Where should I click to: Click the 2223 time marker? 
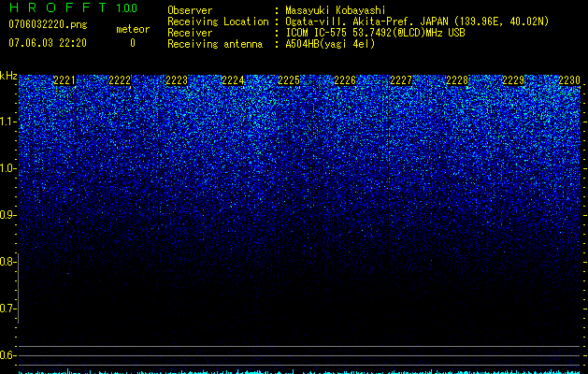177,80
